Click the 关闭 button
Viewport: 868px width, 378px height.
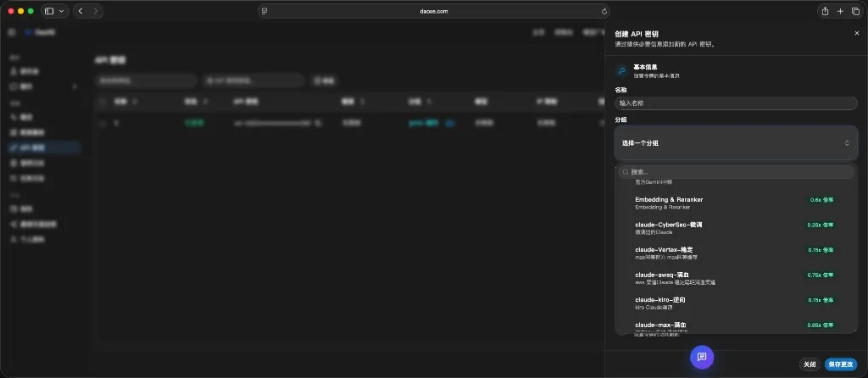[810, 364]
